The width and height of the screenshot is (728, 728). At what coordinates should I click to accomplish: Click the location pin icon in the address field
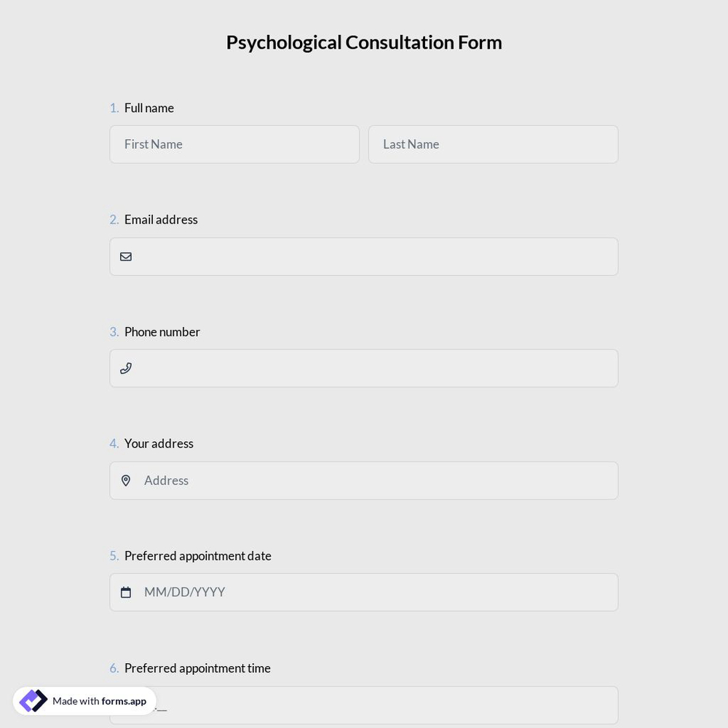(x=126, y=480)
